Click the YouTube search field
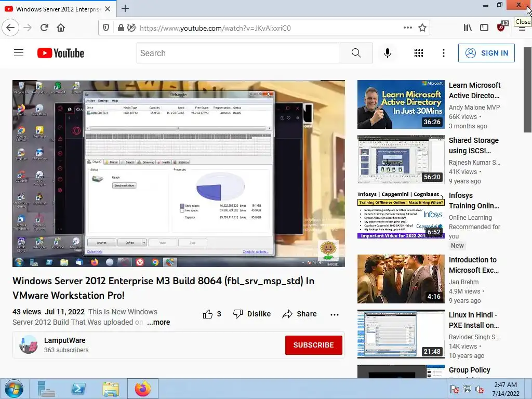 [x=238, y=53]
